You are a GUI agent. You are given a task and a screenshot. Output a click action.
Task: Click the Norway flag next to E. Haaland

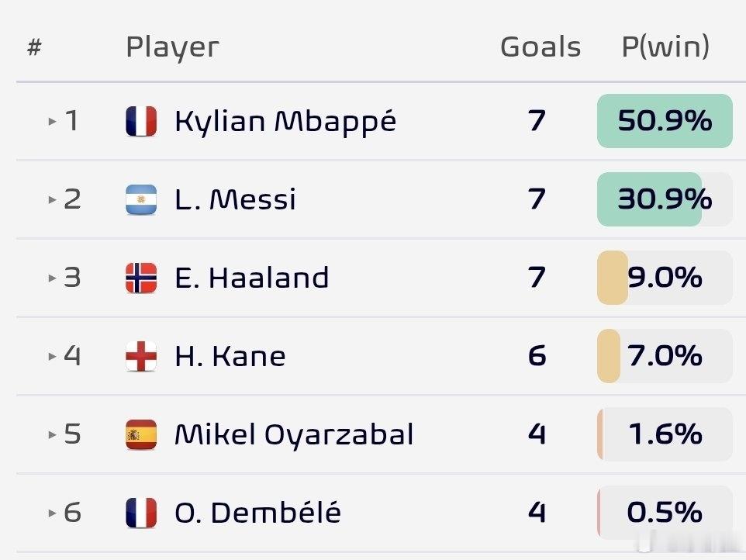tap(141, 278)
